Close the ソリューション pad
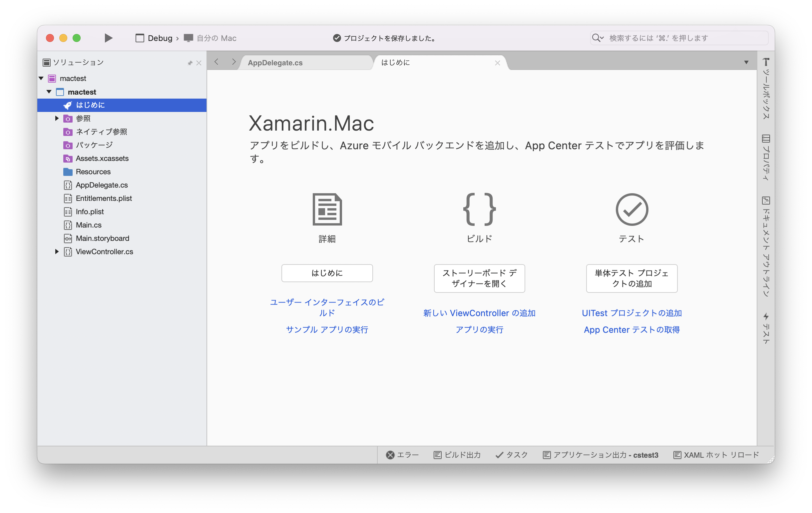This screenshot has height=513, width=812. (x=199, y=63)
